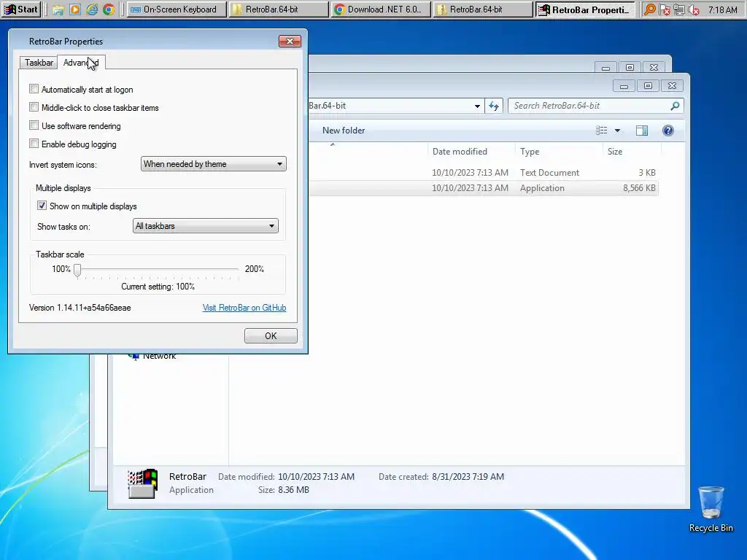
Task: Open Explorer Help icon
Action: coord(668,131)
